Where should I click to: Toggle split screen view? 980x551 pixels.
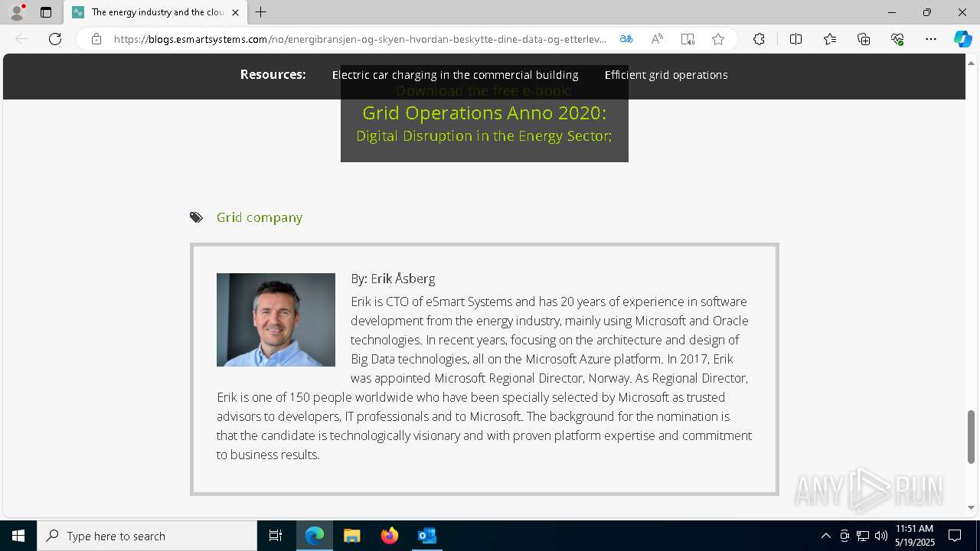click(795, 39)
